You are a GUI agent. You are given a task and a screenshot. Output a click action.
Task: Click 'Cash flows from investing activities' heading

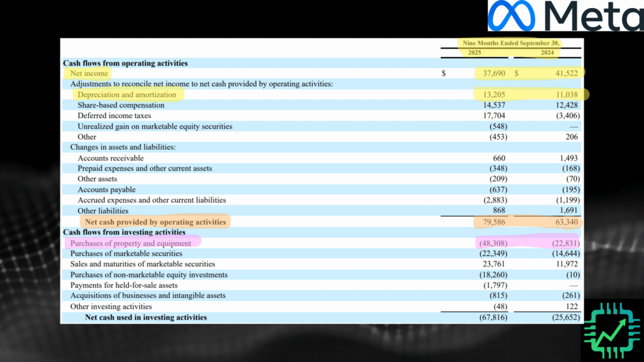pos(124,233)
